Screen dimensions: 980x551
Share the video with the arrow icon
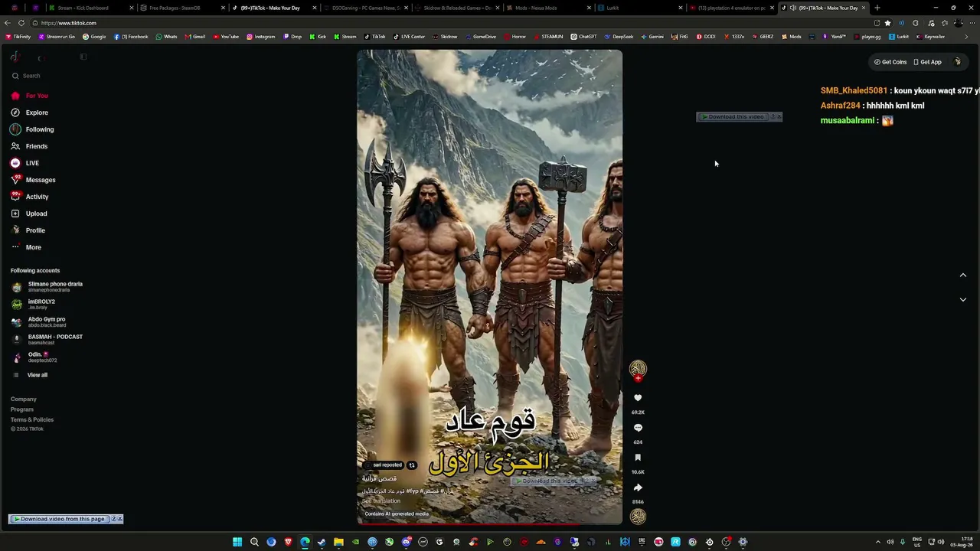pos(638,487)
